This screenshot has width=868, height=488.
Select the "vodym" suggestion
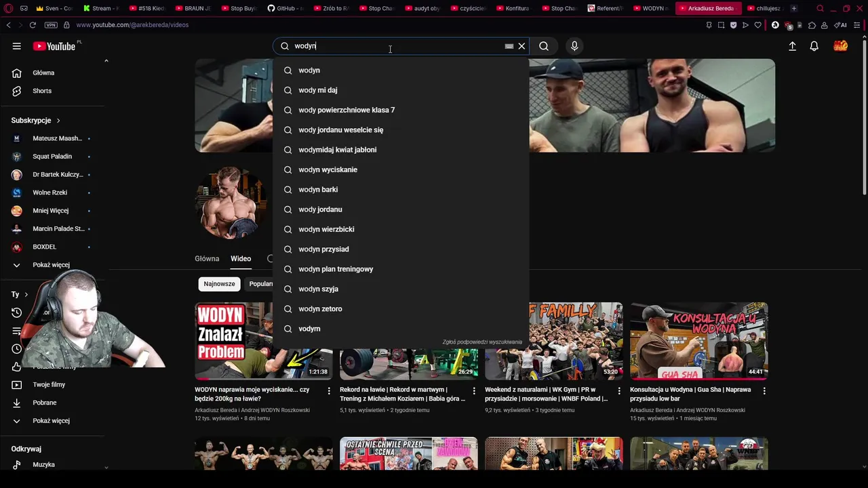(401, 329)
